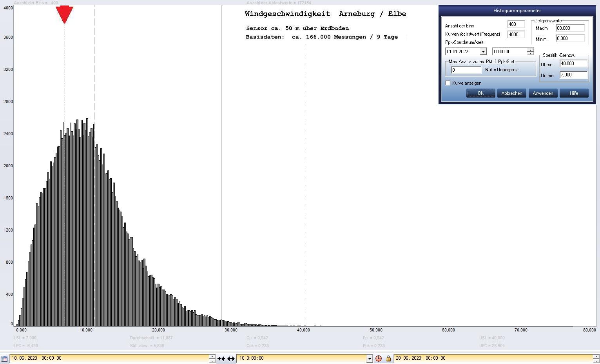Click the 'UPC = 28,604' label
Screen dimensions: 600x364
[x=492, y=346]
